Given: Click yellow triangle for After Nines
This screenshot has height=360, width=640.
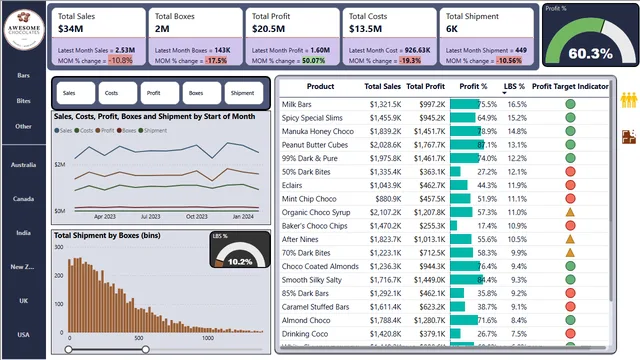Looking at the screenshot, I should [570, 239].
